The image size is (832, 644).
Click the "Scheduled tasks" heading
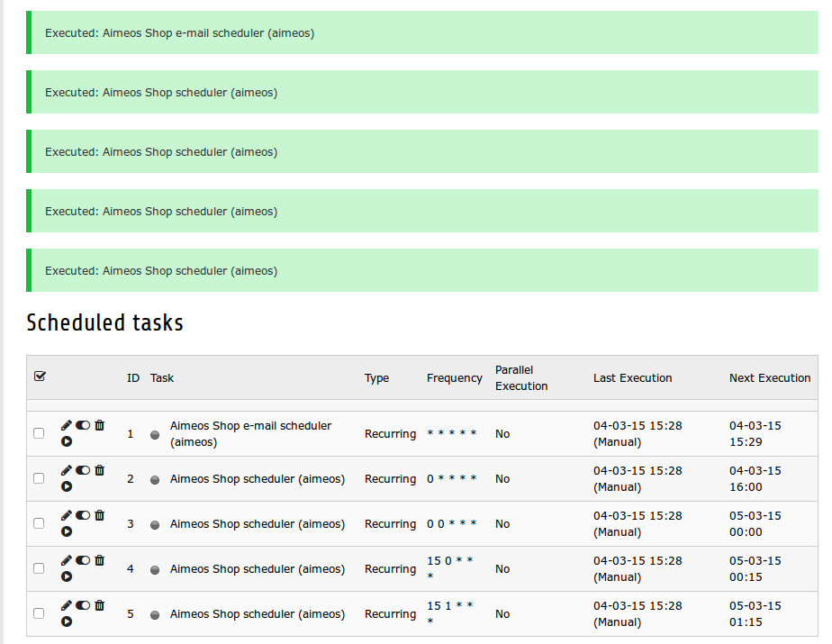(x=105, y=322)
